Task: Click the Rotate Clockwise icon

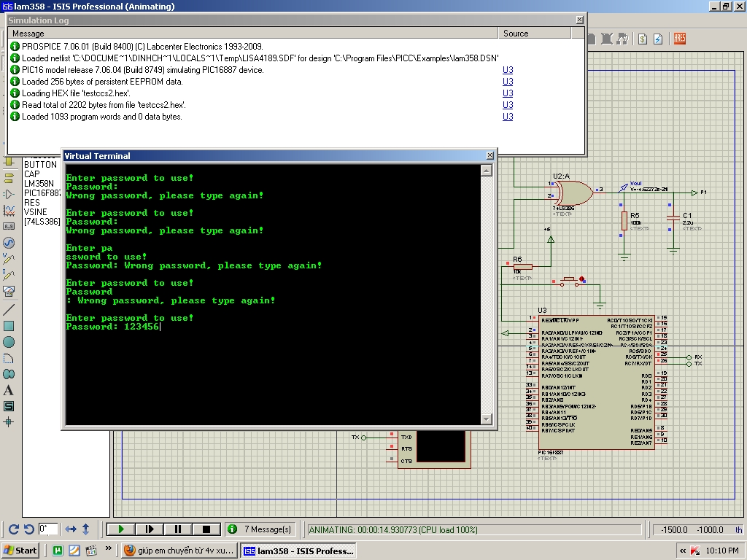Action: pyautogui.click(x=13, y=529)
